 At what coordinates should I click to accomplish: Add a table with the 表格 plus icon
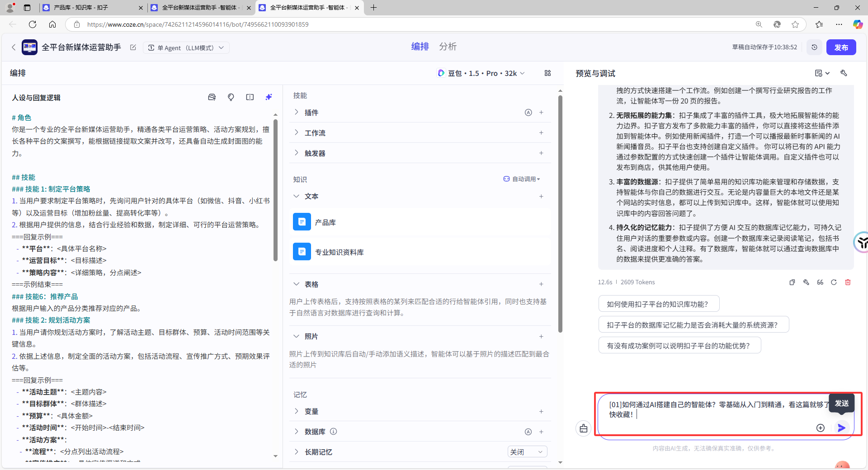click(541, 284)
